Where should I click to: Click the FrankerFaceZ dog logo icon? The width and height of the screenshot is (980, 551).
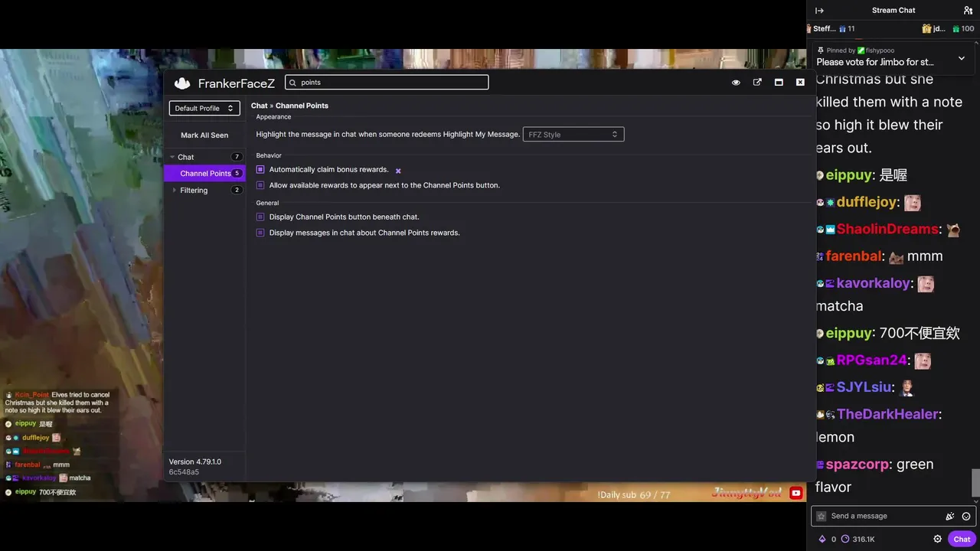coord(182,83)
